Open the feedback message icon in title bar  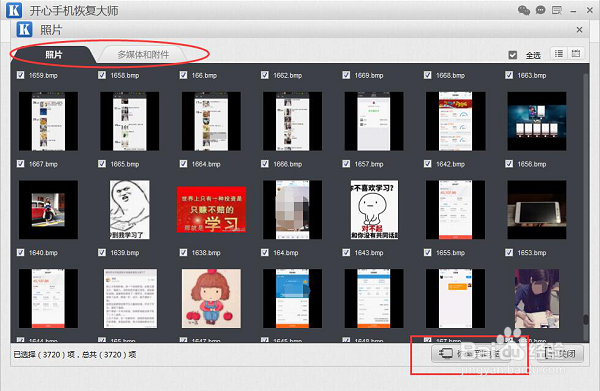coord(557,10)
